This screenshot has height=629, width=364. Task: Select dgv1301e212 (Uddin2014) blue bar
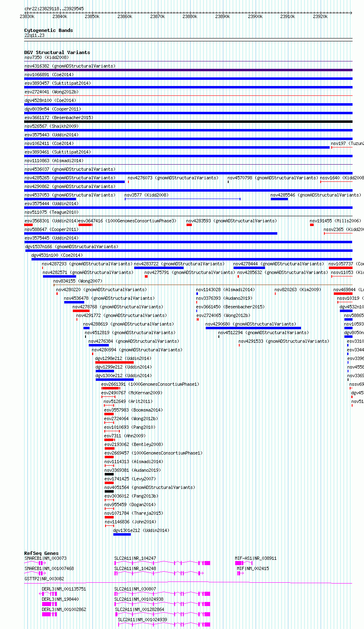point(122,534)
